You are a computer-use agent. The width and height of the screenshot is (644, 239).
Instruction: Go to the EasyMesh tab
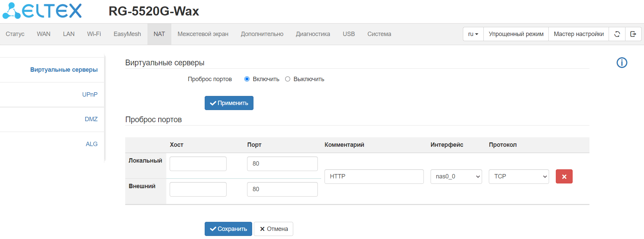(127, 34)
